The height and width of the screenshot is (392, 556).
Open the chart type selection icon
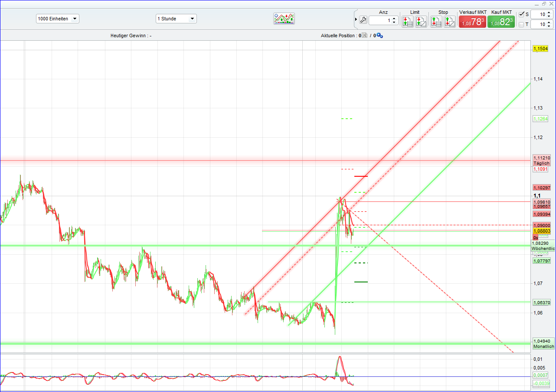284,19
